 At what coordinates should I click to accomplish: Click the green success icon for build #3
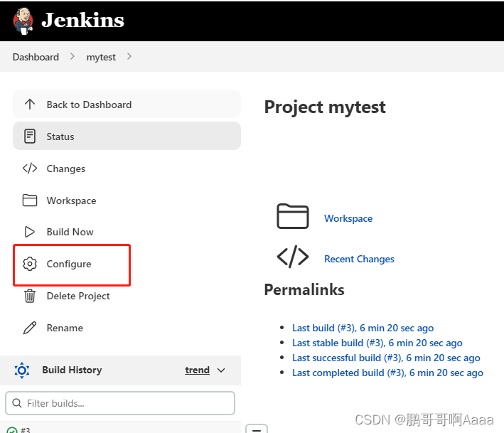point(12,430)
